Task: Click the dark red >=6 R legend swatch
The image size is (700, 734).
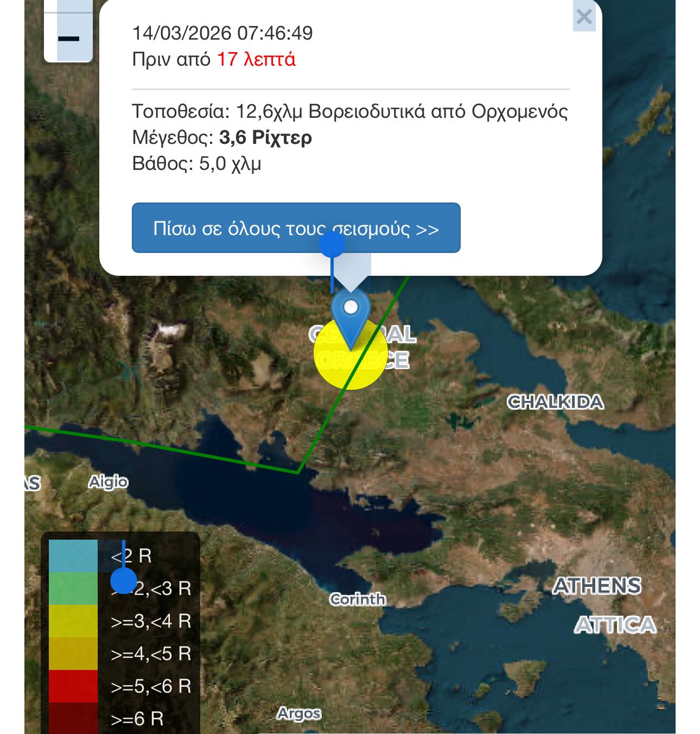Action: (73, 718)
